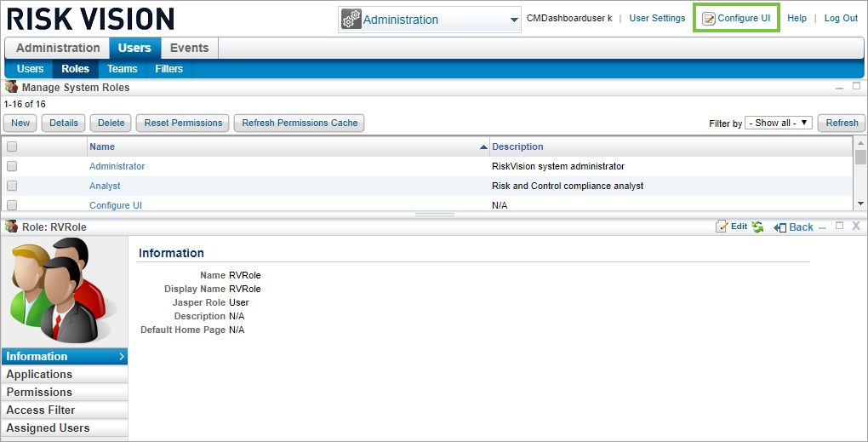Select the Applications side menu item
The image size is (868, 442).
[x=64, y=375]
